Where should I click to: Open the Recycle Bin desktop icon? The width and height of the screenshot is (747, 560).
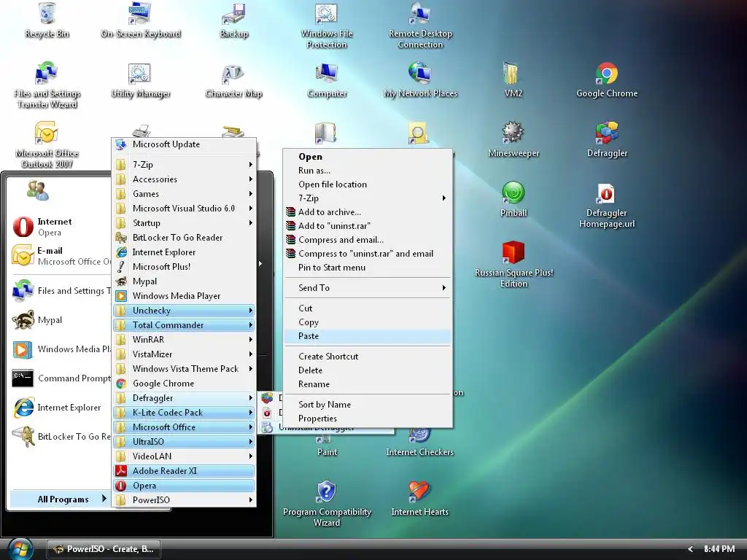pyautogui.click(x=47, y=19)
